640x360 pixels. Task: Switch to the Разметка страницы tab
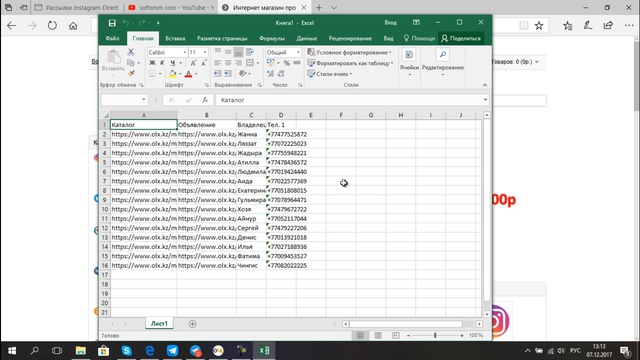[222, 38]
